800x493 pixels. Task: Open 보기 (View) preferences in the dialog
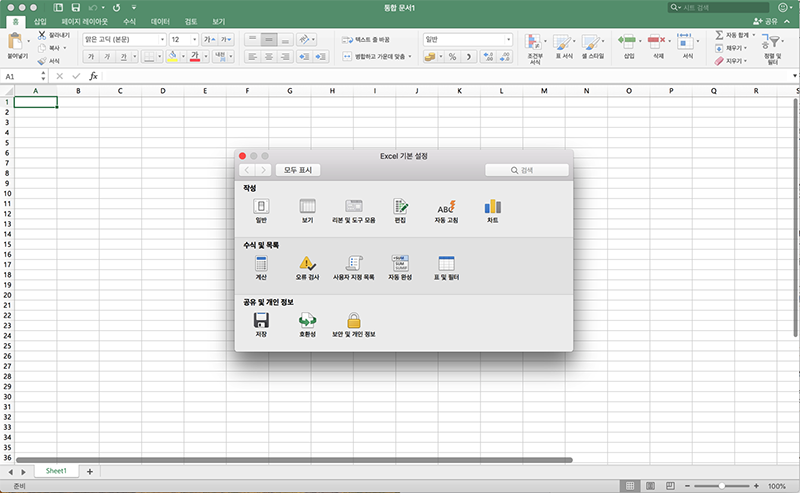pos(307,211)
